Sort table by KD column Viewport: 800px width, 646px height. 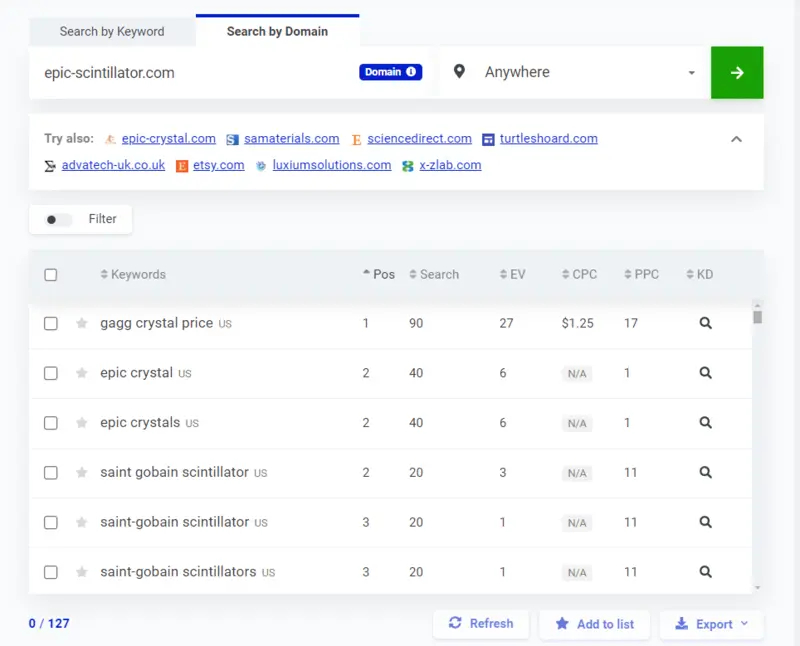pos(699,275)
